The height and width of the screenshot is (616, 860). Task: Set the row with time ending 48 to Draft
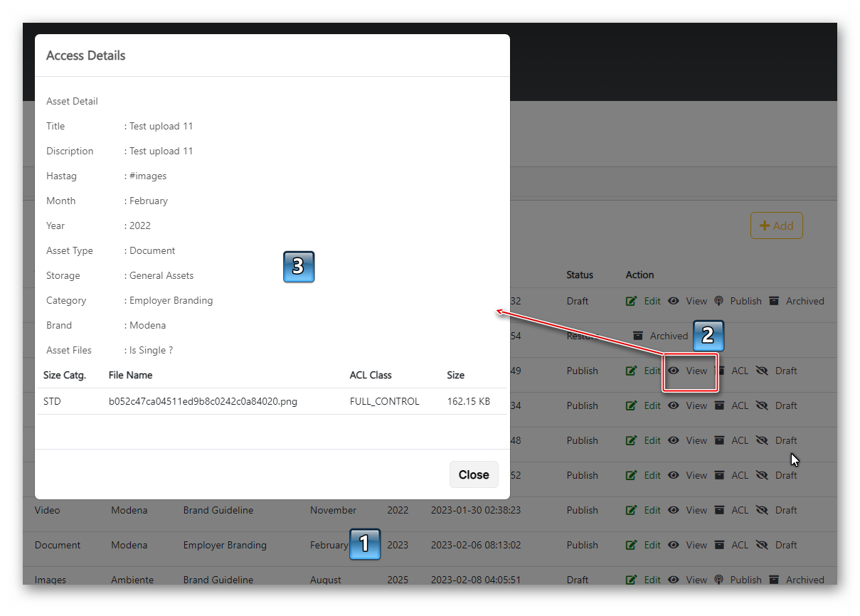tap(776, 440)
